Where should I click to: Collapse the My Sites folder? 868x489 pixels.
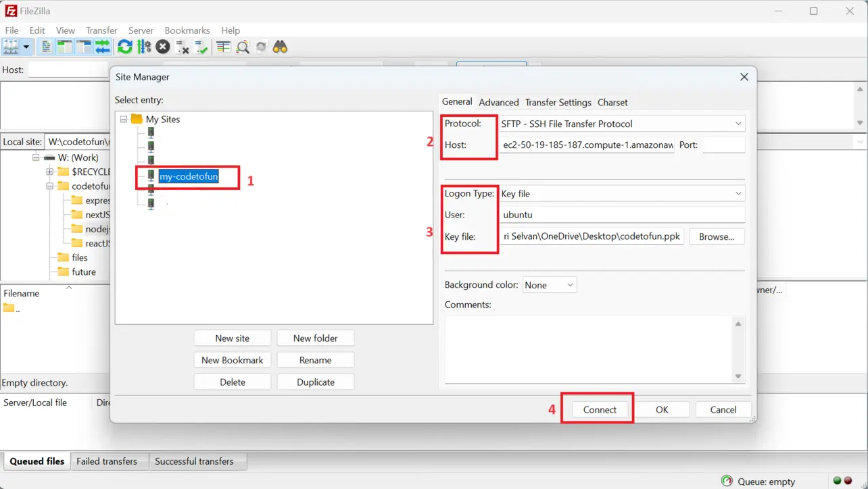(124, 119)
